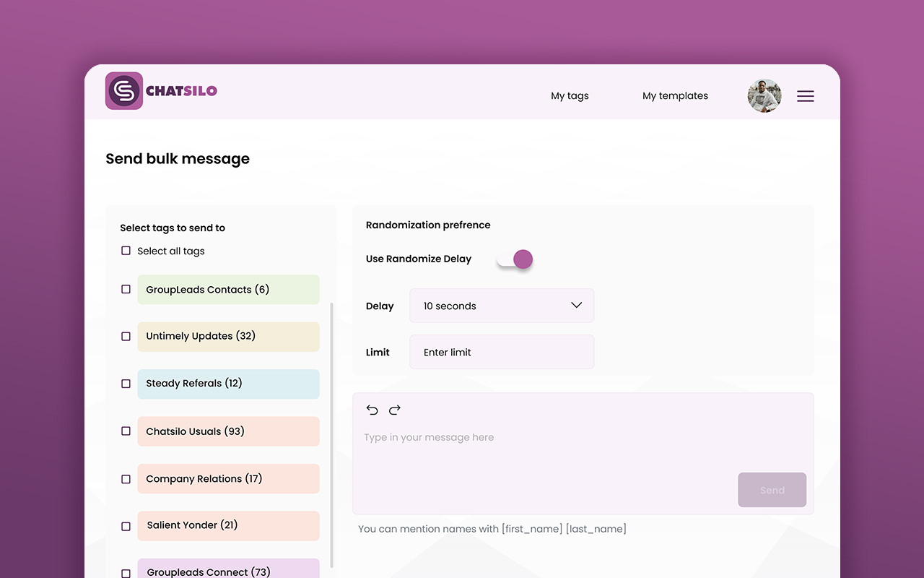Screen dimensions: 924x578
Task: Click the Select tags to send to label
Action: pyautogui.click(x=173, y=228)
